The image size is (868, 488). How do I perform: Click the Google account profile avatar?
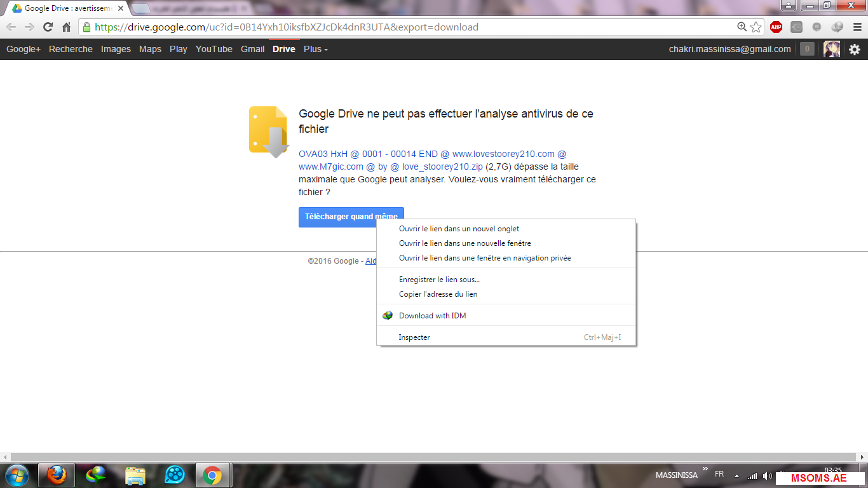tap(832, 49)
